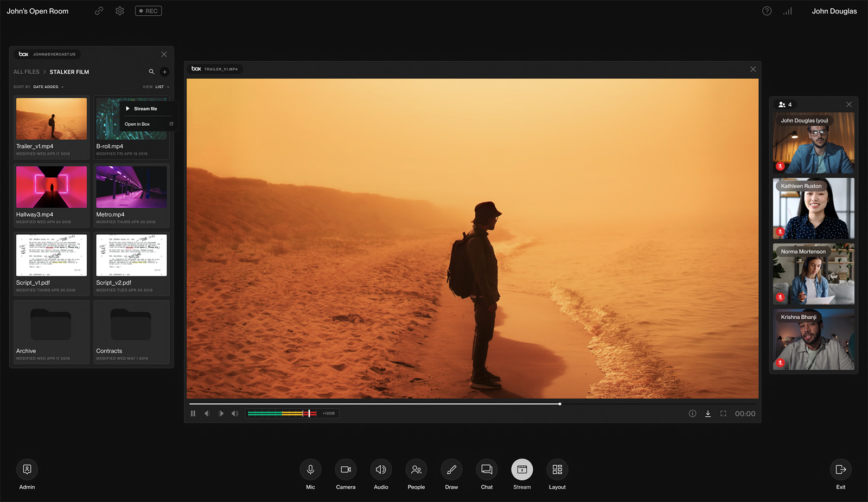Screen dimensions: 868x502
Task: Open John Douglas user menu
Action: pos(834,11)
